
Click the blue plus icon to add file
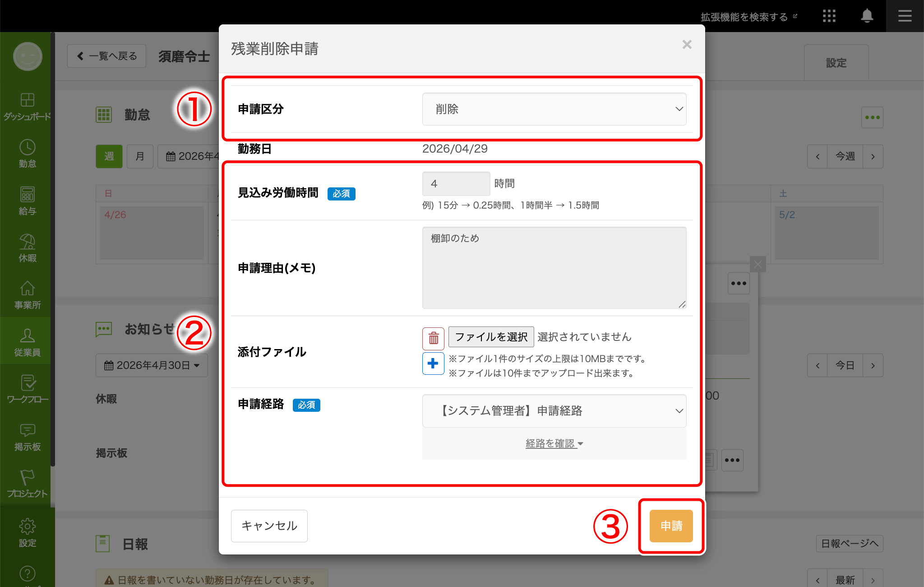(x=433, y=363)
